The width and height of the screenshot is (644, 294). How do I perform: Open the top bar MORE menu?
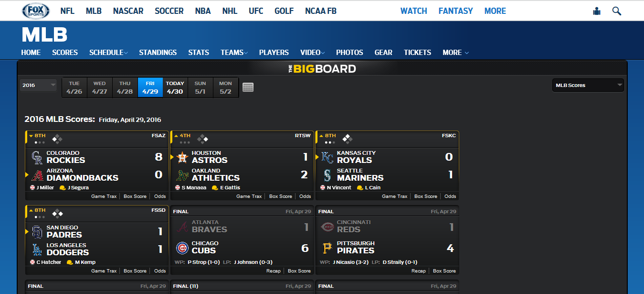[x=495, y=11]
